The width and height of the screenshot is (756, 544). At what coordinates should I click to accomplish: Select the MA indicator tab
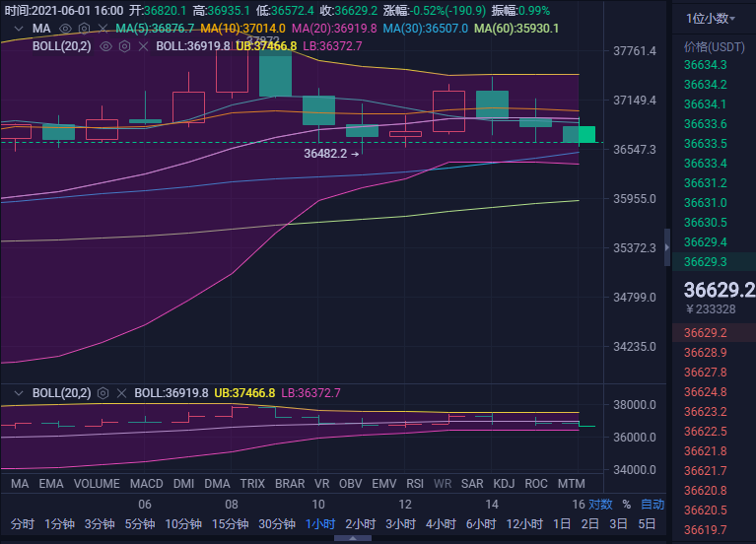click(20, 484)
